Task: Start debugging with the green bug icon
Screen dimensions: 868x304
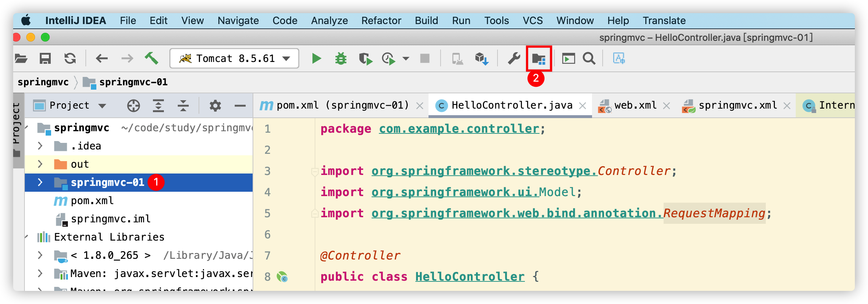Action: 341,58
